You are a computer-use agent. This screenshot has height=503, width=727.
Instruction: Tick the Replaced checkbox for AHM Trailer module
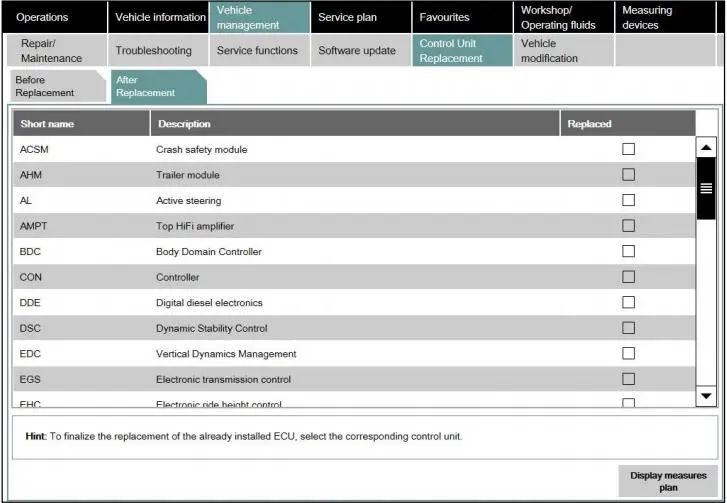tap(628, 174)
